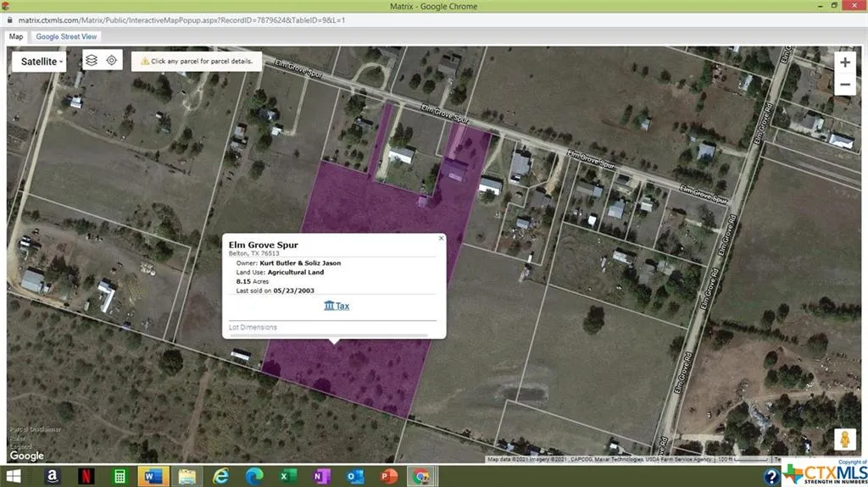Expand the Satellite map type dropdown
The image size is (868, 487).
tap(40, 61)
